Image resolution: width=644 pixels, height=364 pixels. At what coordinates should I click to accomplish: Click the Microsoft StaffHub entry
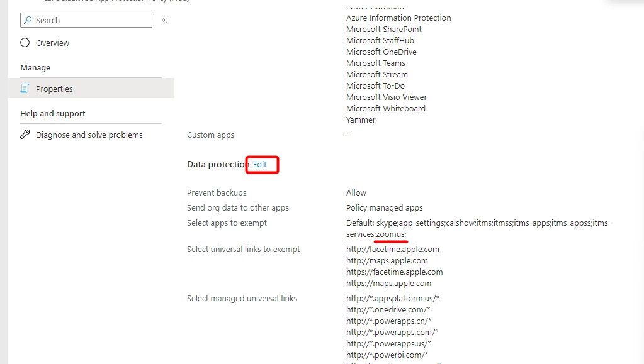point(380,41)
